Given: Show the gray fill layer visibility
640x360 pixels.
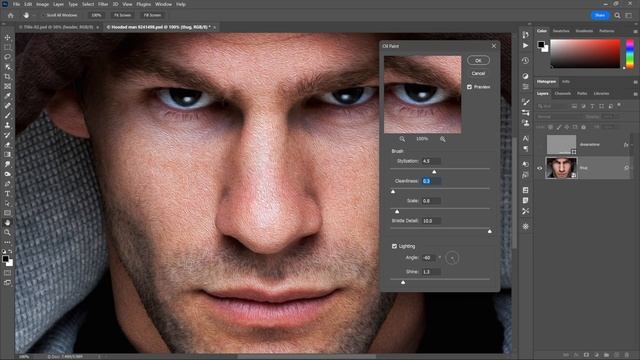Looking at the screenshot, I should pos(540,144).
